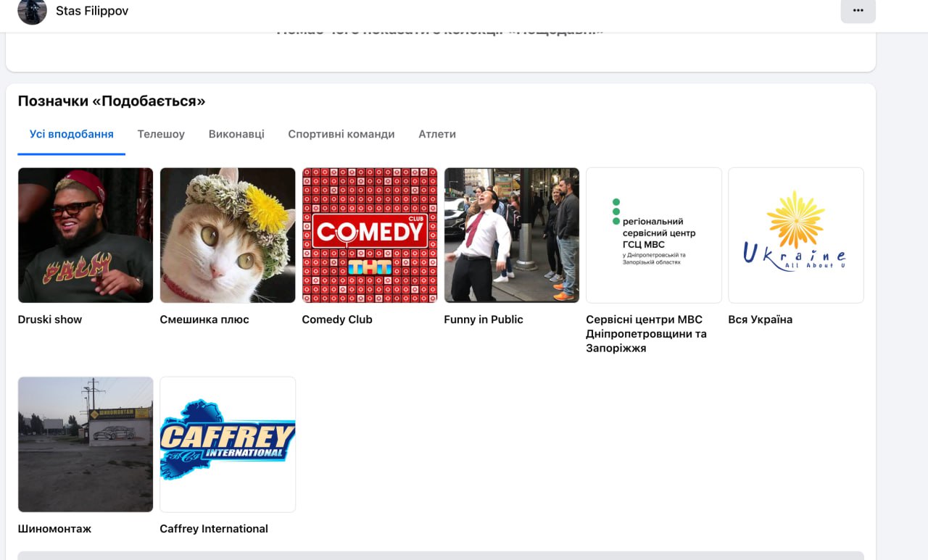The height and width of the screenshot is (560, 928).
Task: Click the Смешинка плюс page title
Action: [x=204, y=319]
